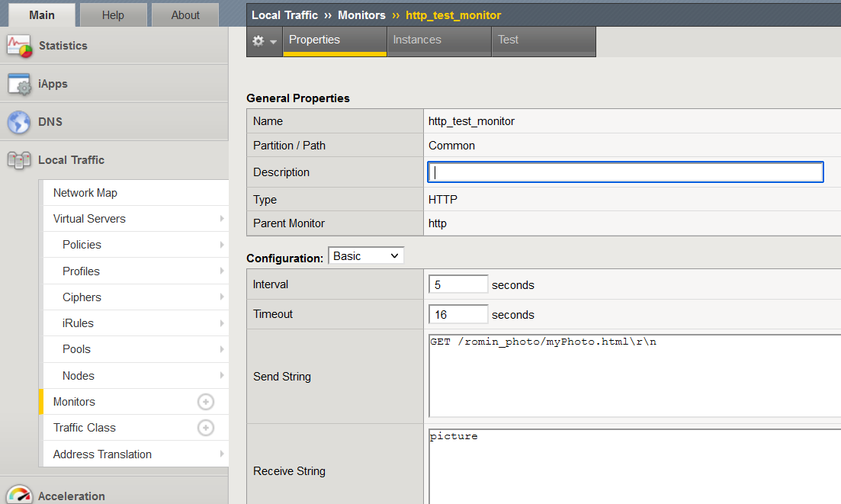The height and width of the screenshot is (504, 841).
Task: Click the Local Traffic servers icon
Action: coord(19,160)
